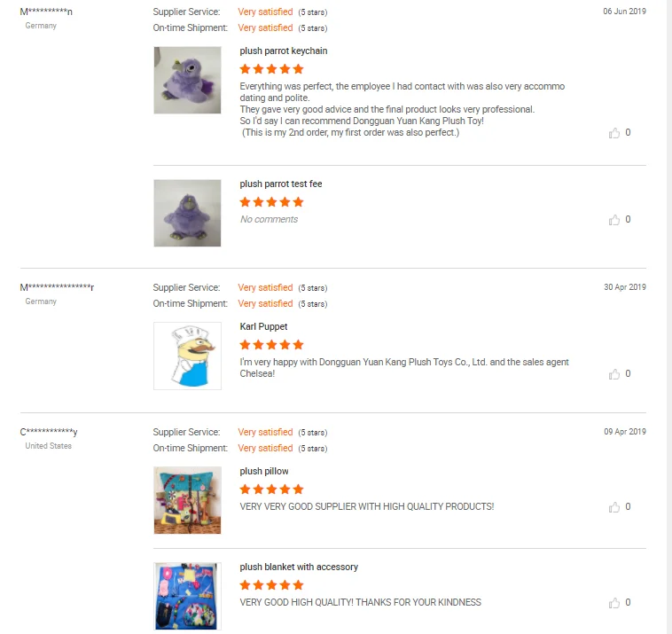This screenshot has height=634, width=672.
Task: Open the plush parrot test fee photo
Action: point(187,213)
